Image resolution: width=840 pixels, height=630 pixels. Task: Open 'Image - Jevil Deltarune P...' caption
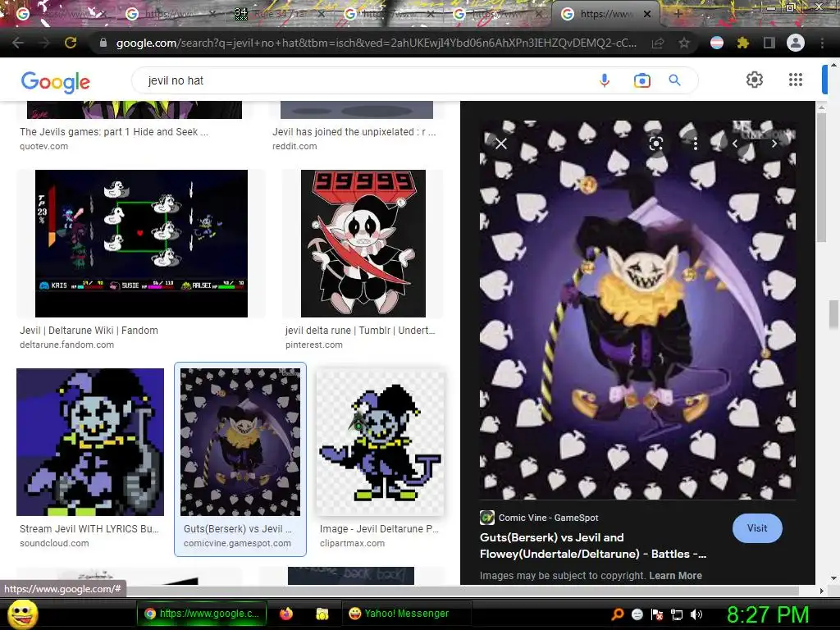379,529
